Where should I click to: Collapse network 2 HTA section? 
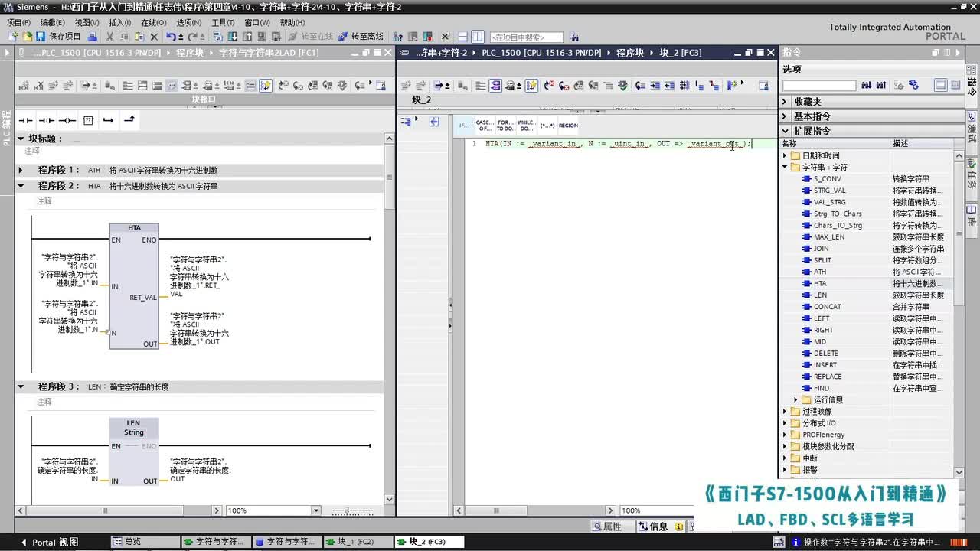pos(21,186)
